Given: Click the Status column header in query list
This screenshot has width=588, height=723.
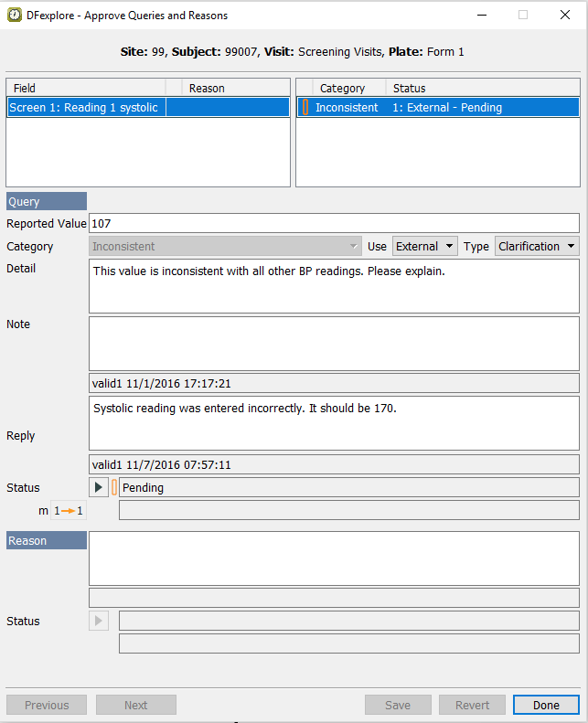Looking at the screenshot, I should pos(482,89).
